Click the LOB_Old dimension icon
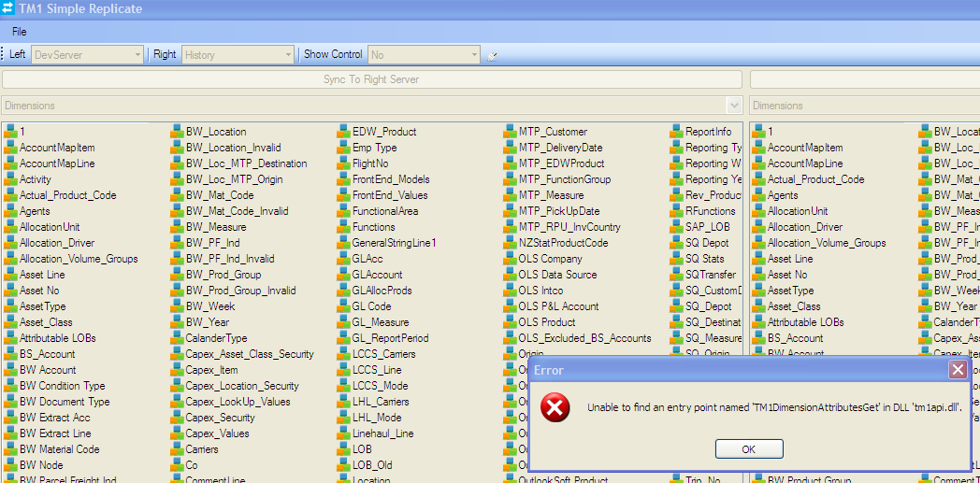This screenshot has height=483, width=980. 343,464
